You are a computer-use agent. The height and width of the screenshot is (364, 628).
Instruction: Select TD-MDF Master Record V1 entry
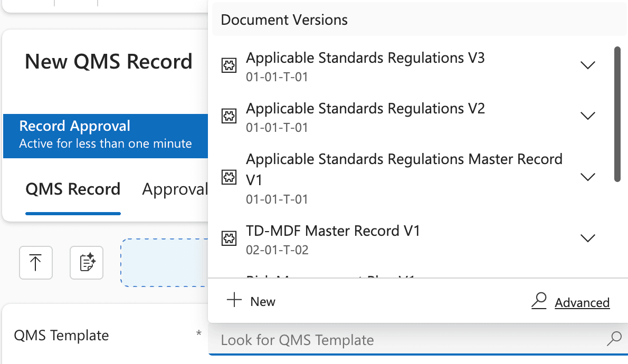[408, 239]
